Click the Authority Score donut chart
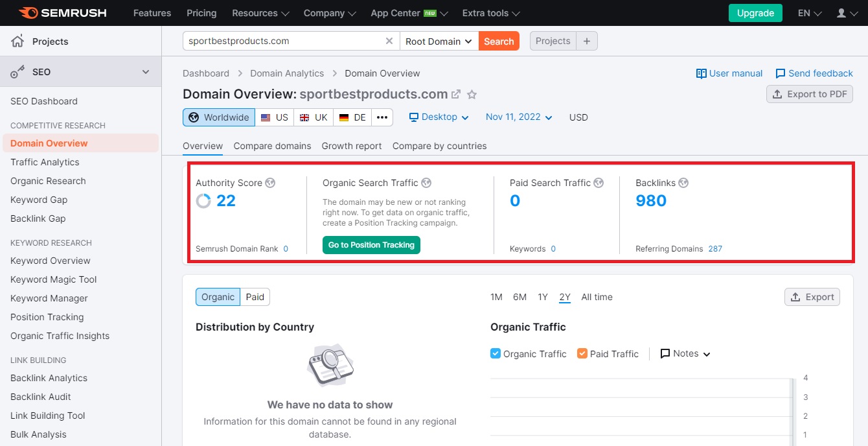 click(x=203, y=201)
